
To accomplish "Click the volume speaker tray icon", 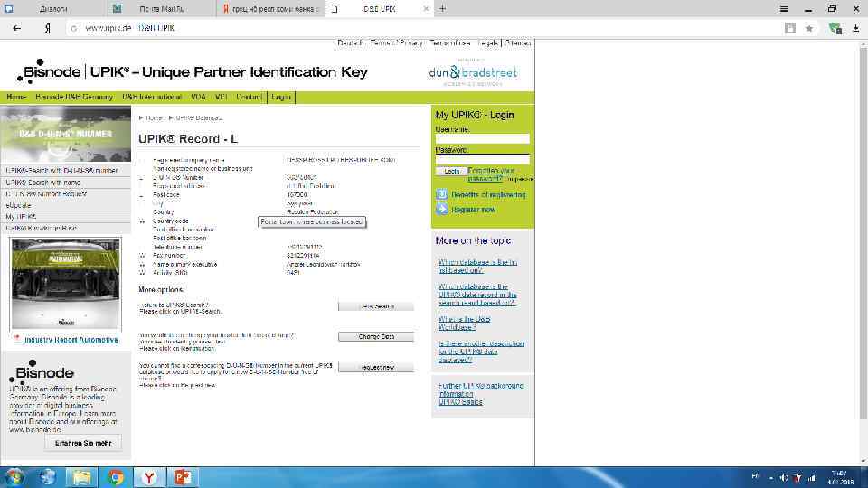I will coord(783,478).
